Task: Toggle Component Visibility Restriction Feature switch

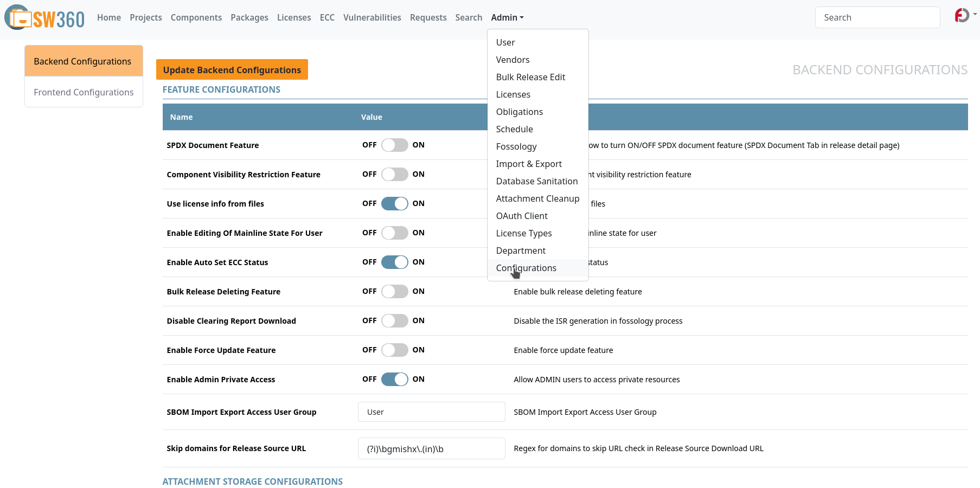Action: coord(394,175)
